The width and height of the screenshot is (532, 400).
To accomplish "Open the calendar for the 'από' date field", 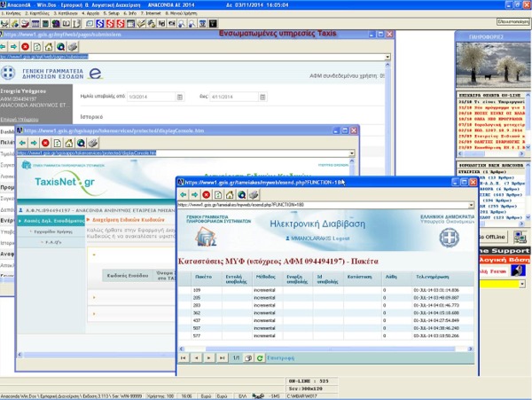I will coord(180,97).
